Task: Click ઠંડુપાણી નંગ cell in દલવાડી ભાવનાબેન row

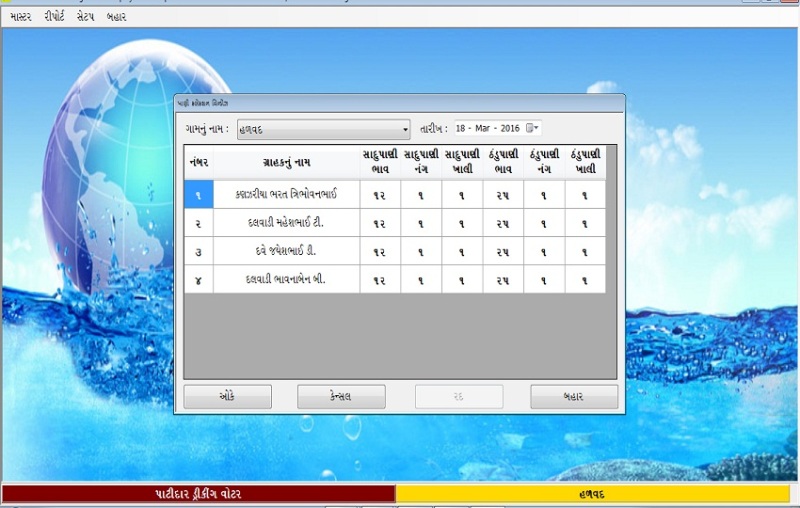Action: pyautogui.click(x=544, y=280)
